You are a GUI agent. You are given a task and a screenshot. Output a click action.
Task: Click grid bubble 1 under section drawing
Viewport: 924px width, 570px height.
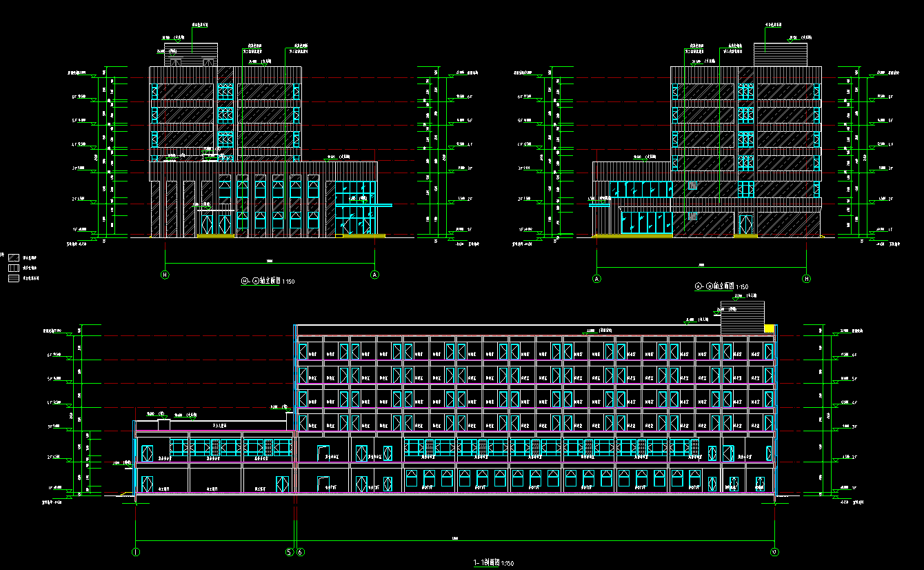(x=136, y=551)
